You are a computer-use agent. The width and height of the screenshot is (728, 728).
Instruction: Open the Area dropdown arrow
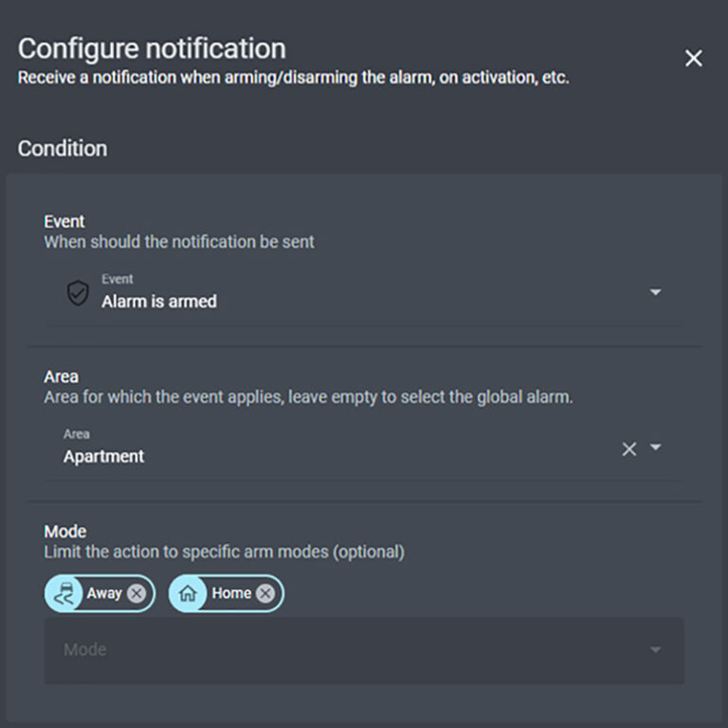(x=655, y=447)
